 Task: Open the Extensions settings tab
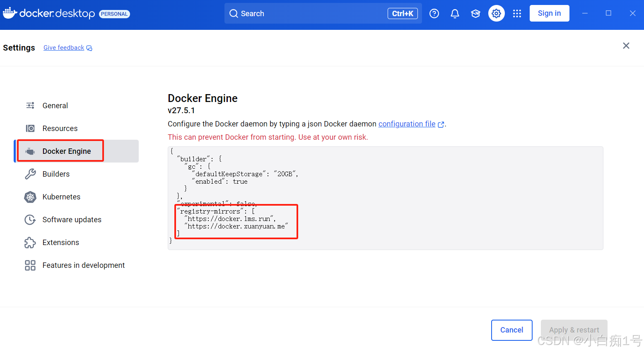tap(76, 242)
